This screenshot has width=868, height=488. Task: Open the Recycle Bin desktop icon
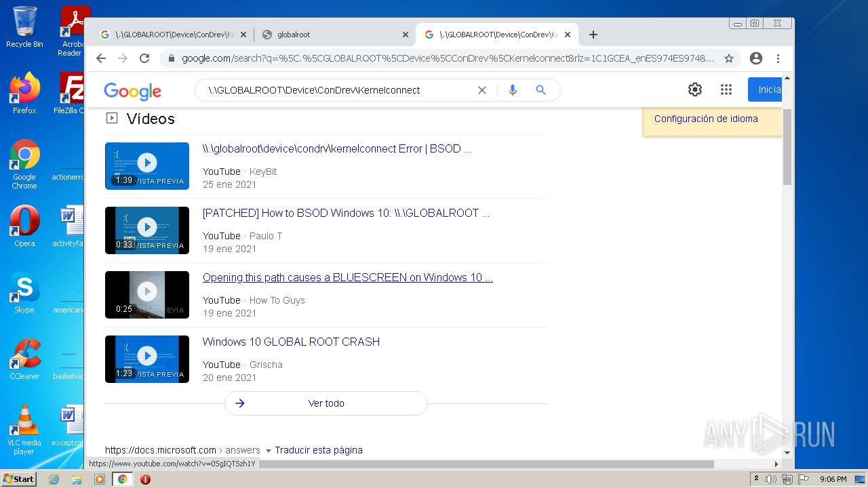click(24, 27)
